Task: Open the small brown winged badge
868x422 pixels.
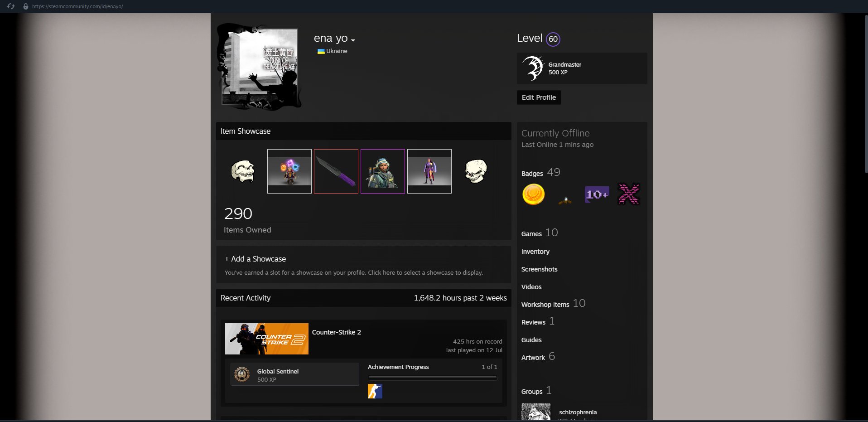Action: pyautogui.click(x=565, y=200)
